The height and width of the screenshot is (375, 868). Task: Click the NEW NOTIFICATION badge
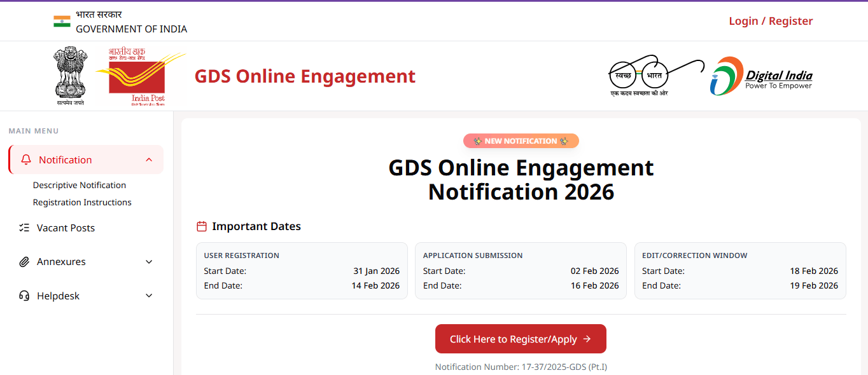(x=521, y=140)
